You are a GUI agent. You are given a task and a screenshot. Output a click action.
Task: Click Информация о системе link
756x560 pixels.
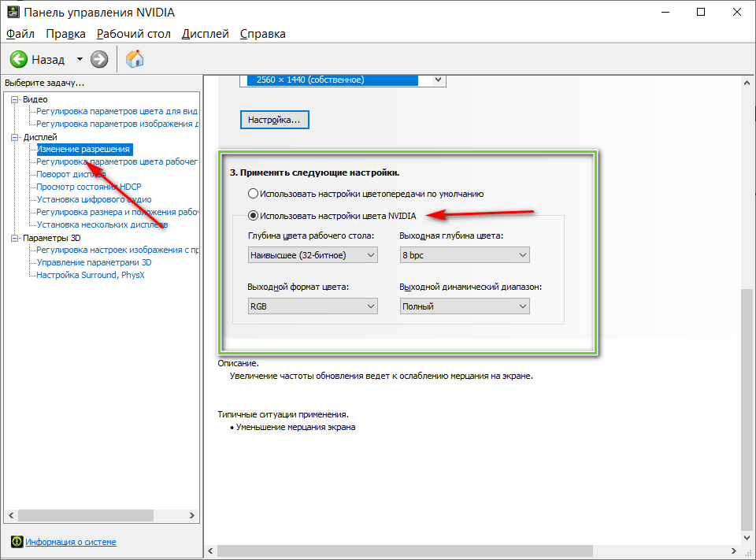pyautogui.click(x=71, y=542)
